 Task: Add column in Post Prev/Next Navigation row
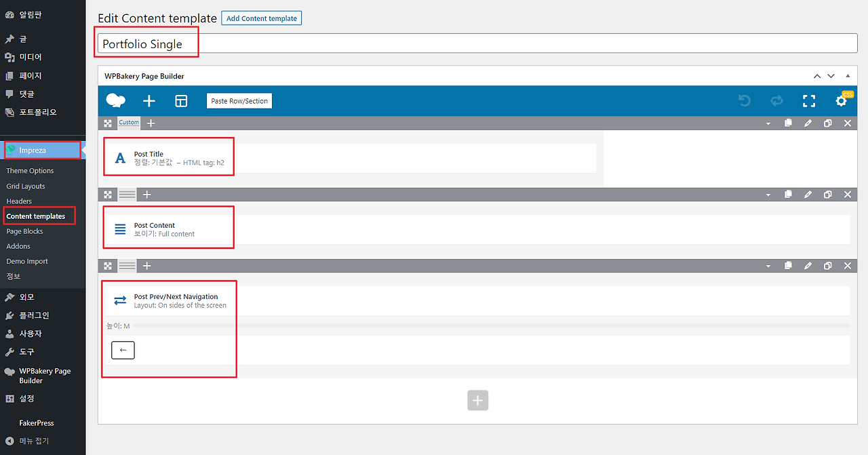click(146, 266)
